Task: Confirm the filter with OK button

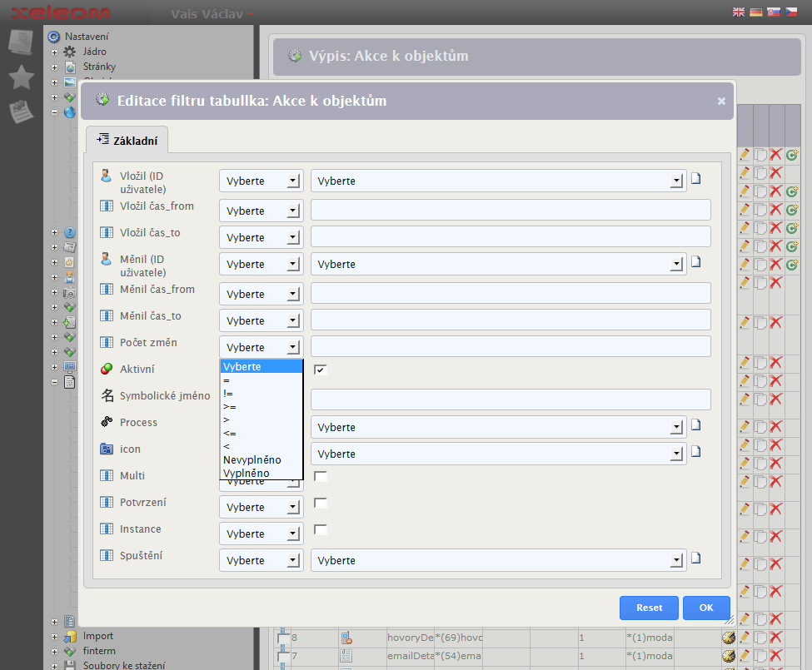Action: 706,608
